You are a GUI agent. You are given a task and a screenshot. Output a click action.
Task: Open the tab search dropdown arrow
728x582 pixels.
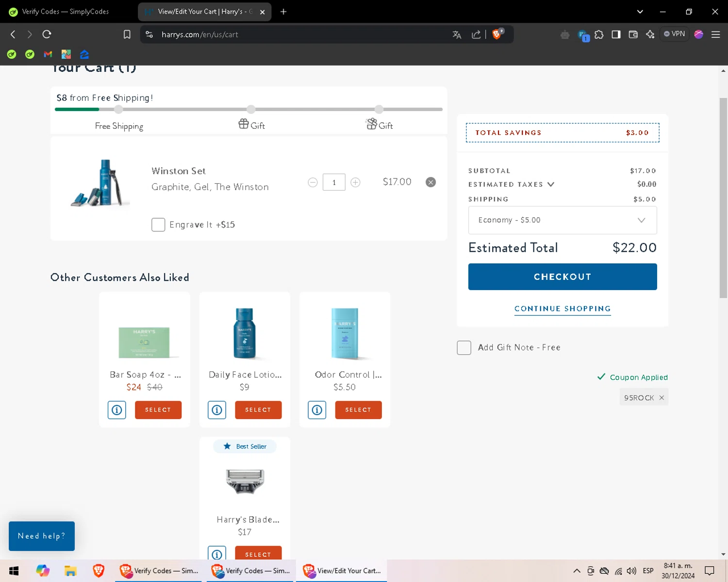[640, 12]
